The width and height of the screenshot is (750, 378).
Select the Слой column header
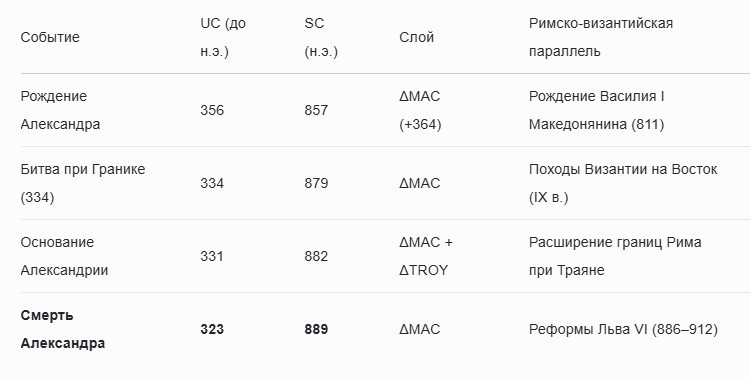coord(416,37)
